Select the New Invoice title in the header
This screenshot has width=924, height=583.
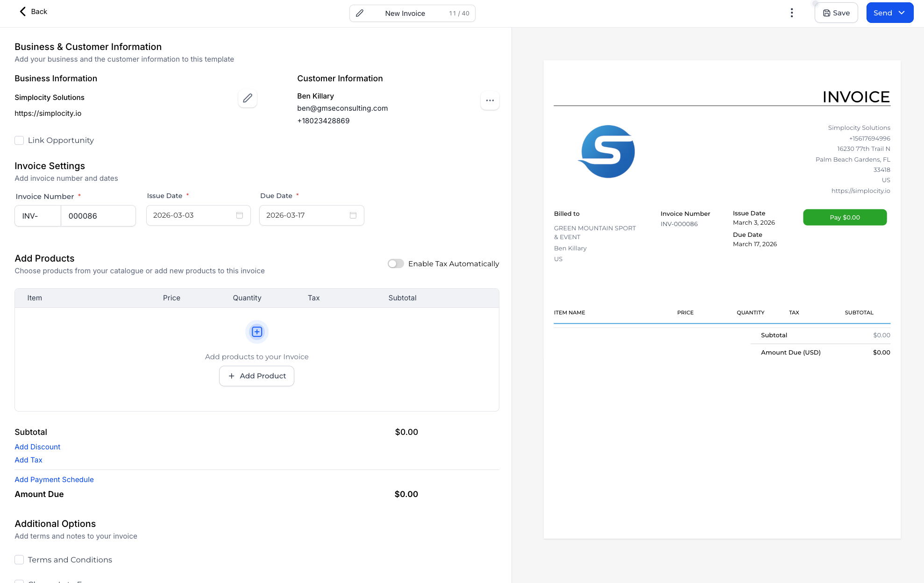pyautogui.click(x=405, y=13)
